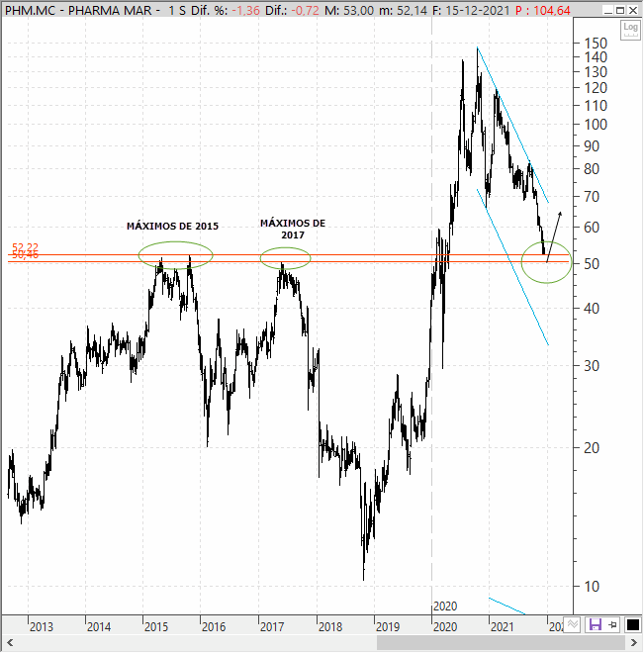Click the '130' price axis label
644x653 pixels.
[x=596, y=72]
